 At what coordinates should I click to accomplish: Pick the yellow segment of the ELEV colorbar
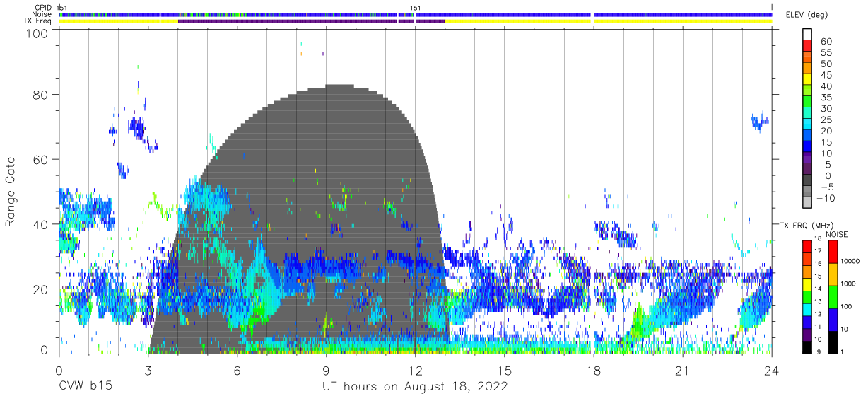point(807,80)
